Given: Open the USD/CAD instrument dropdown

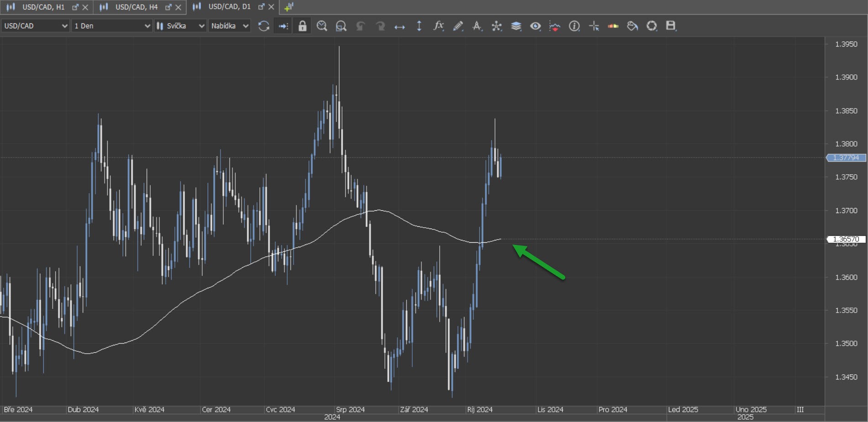Looking at the screenshot, I should [x=35, y=26].
